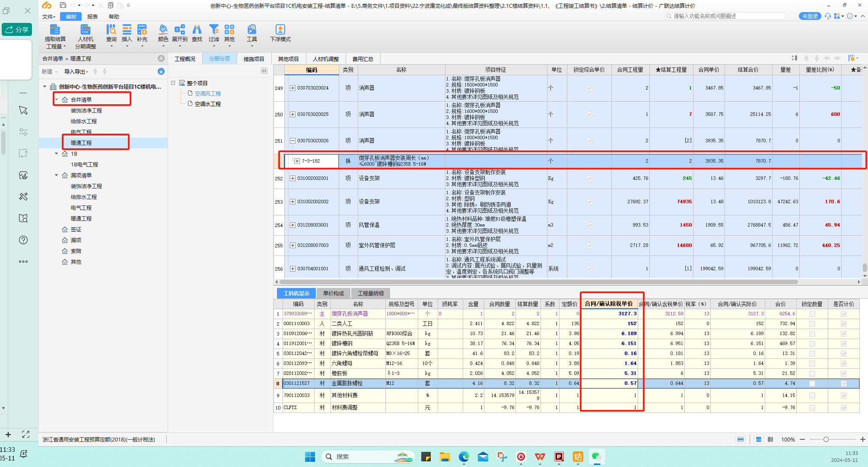868x467 pixels.
Task: Toggle locked unit price checkbox for row 254
Action: (589, 225)
